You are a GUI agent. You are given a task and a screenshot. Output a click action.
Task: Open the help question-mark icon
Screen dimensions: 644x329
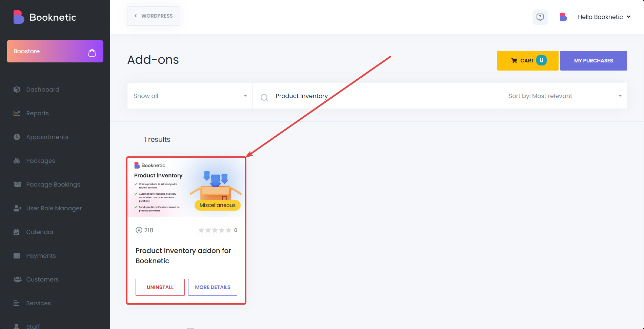[x=540, y=17]
